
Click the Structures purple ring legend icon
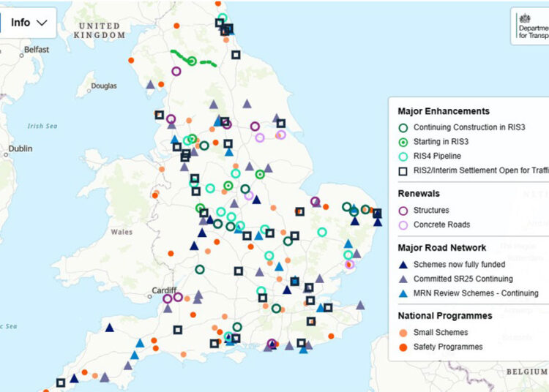(403, 211)
